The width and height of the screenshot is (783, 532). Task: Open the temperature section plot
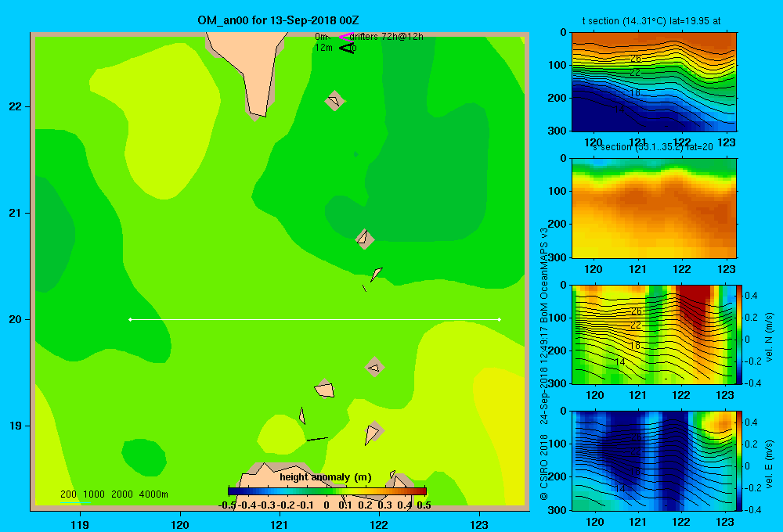click(654, 82)
